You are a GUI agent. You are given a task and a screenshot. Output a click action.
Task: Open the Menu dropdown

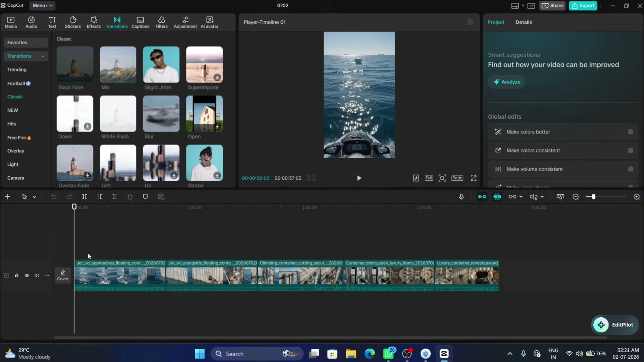[42, 5]
